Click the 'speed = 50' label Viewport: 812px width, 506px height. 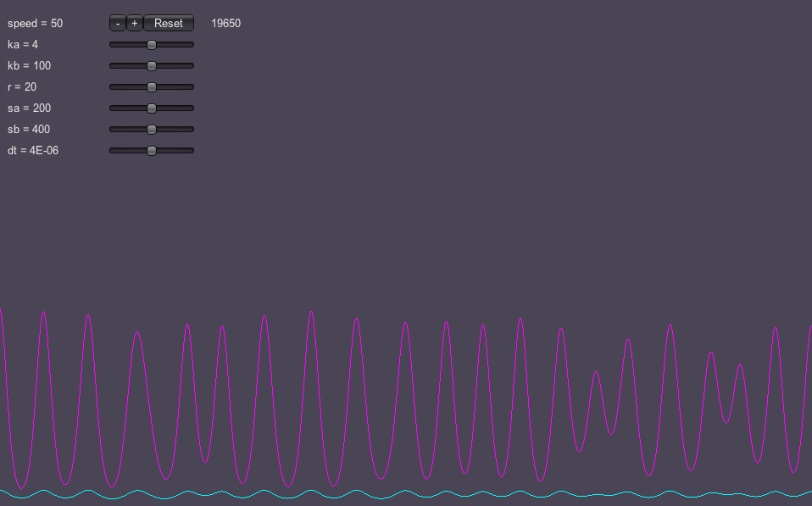(36, 23)
